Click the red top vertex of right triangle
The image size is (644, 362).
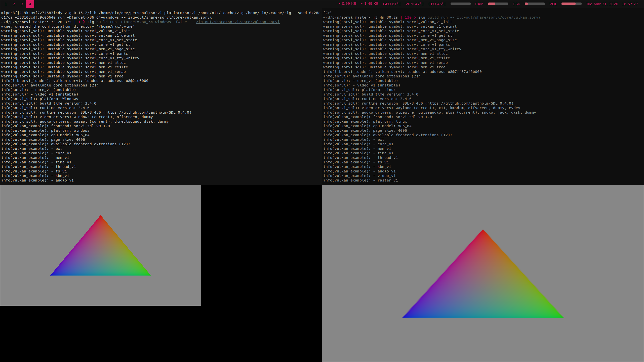pos(483,231)
